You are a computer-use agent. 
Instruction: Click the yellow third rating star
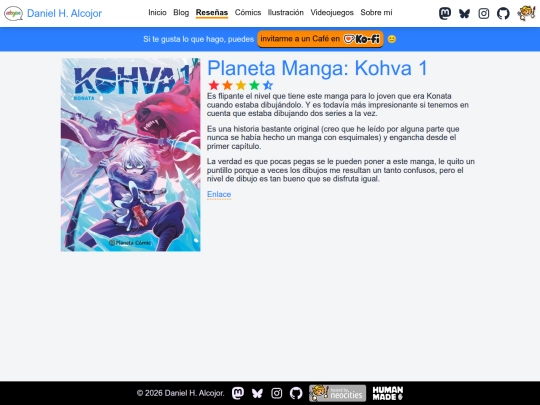click(x=241, y=85)
